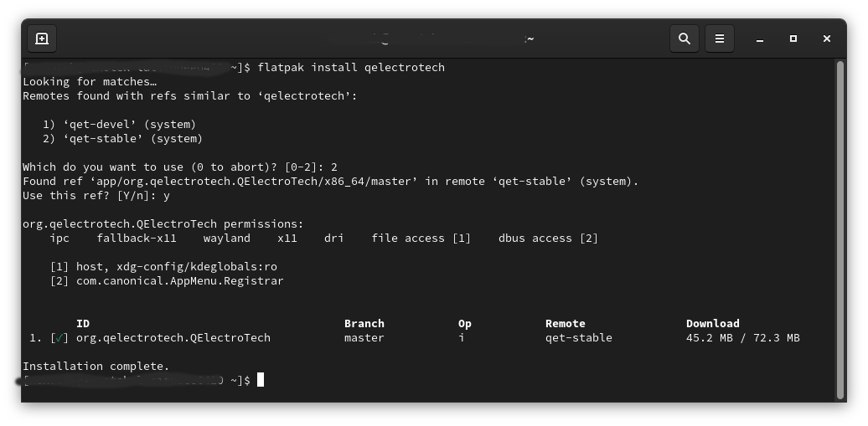Click the Remote column header
The width and height of the screenshot is (868, 426).
565,324
